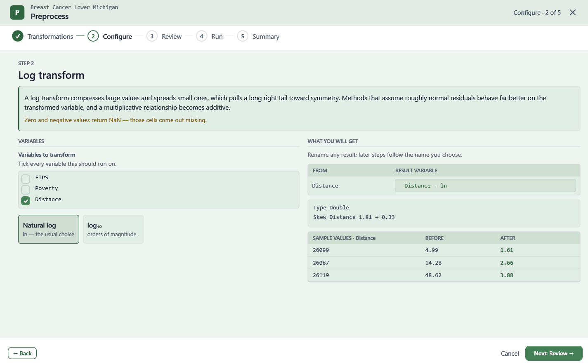Viewport: 588px width, 364px height.
Task: Tick the Poverty variable checkbox
Action: pyautogui.click(x=26, y=190)
